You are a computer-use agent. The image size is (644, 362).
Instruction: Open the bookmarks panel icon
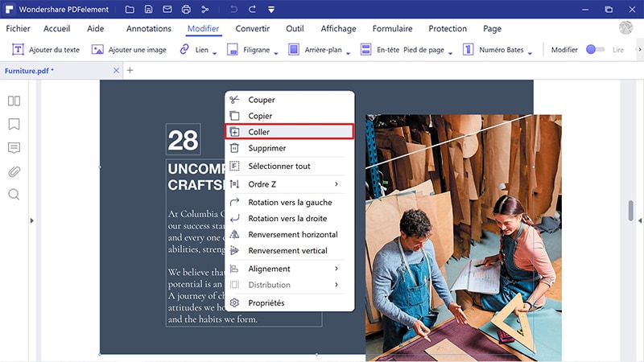pyautogui.click(x=14, y=124)
